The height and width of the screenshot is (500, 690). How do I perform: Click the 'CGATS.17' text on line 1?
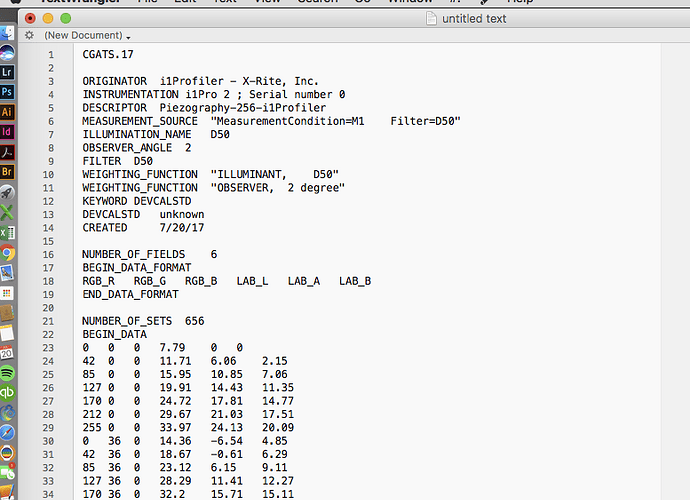(108, 55)
